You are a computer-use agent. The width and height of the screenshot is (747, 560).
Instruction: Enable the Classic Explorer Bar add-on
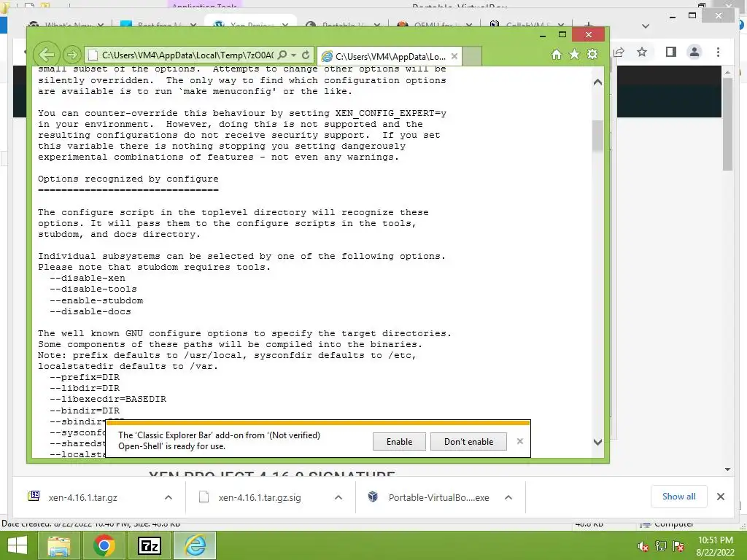click(399, 441)
